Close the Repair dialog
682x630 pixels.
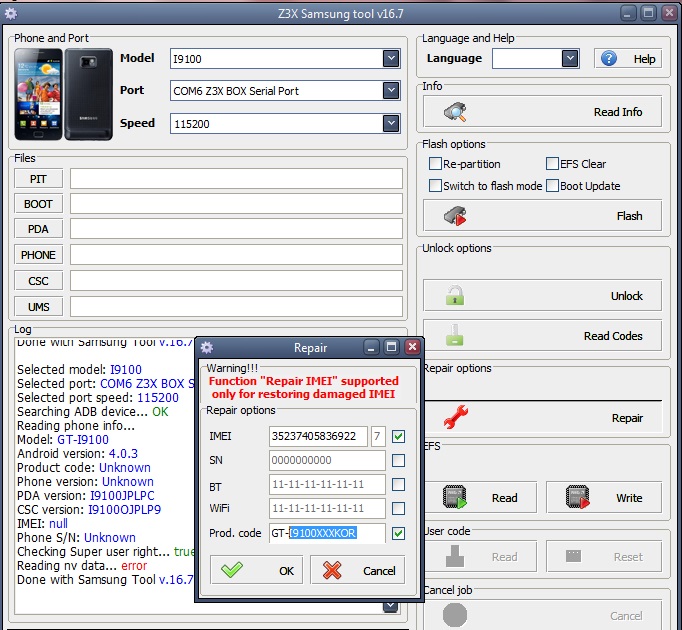pos(412,347)
